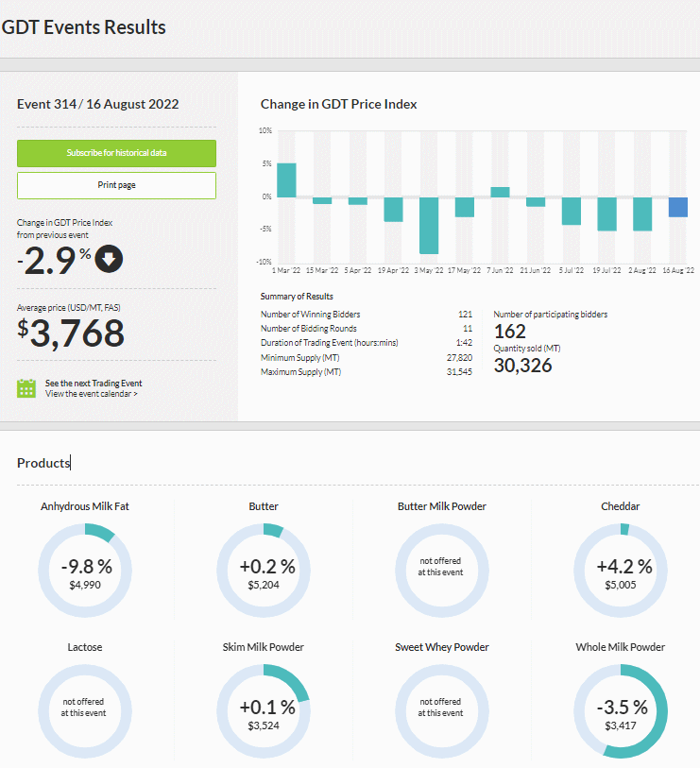Open the Lactose product circle
The height and width of the screenshot is (768, 700).
point(85,711)
